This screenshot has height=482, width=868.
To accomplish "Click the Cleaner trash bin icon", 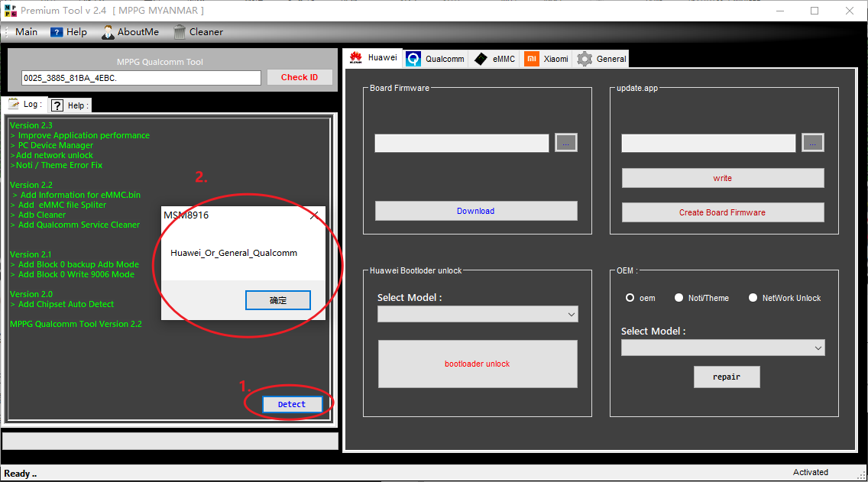I will 180,32.
